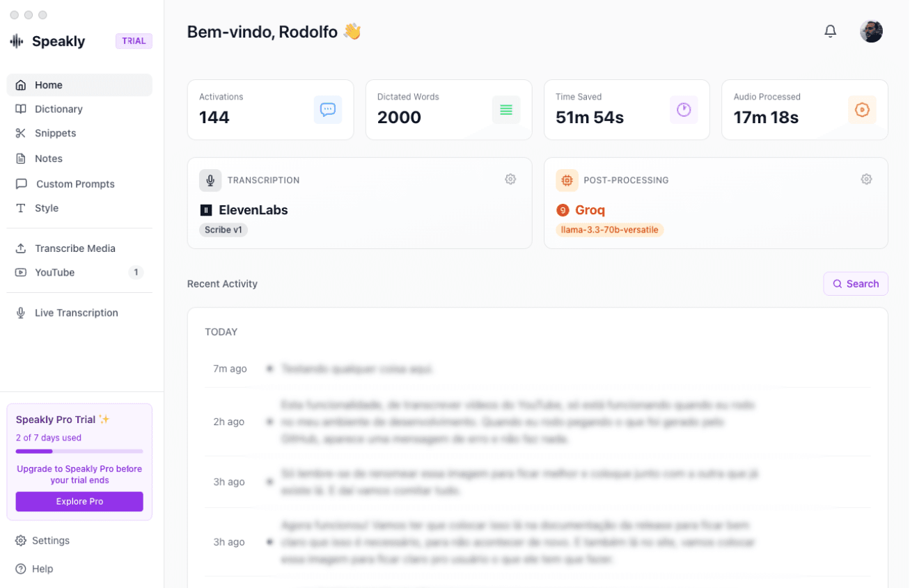Select the Scribe v1 model tag

click(223, 229)
